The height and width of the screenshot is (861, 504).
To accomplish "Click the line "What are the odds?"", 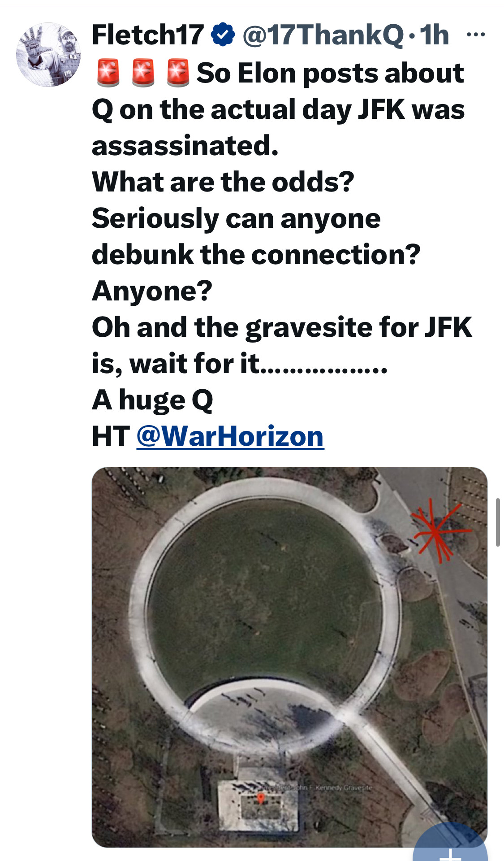I will coord(223,182).
